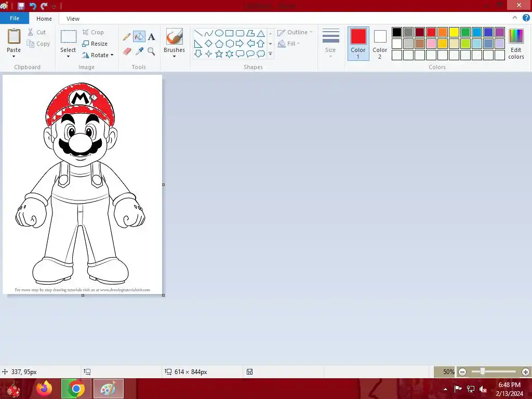Click the zoom in plus button

[525, 372]
